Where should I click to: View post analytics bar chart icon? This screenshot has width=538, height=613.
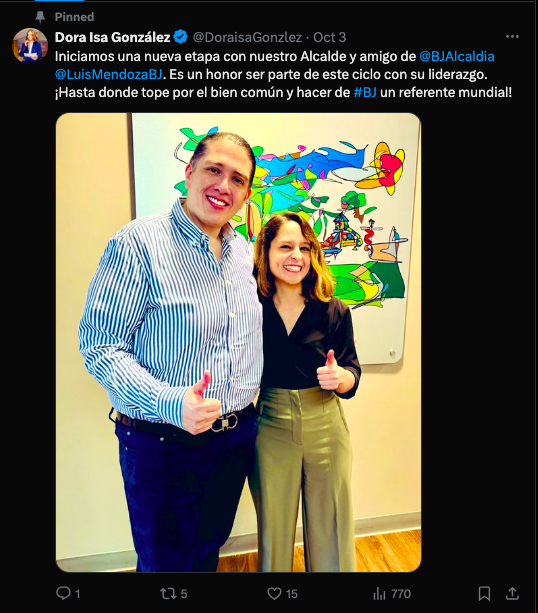point(379,593)
